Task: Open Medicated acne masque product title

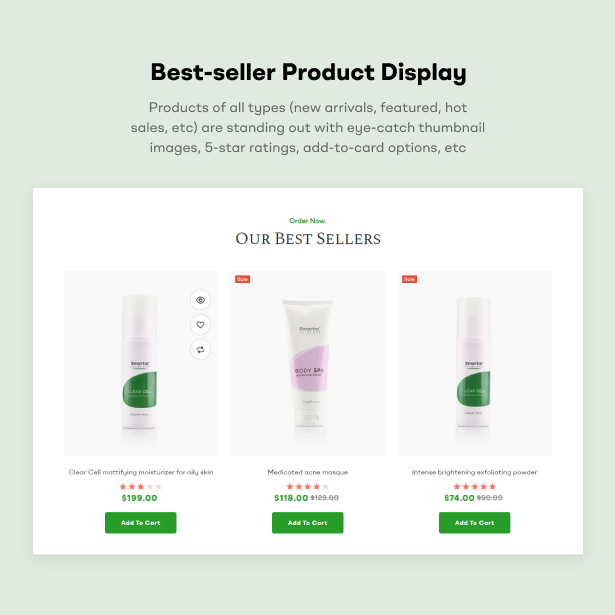Action: click(x=308, y=472)
